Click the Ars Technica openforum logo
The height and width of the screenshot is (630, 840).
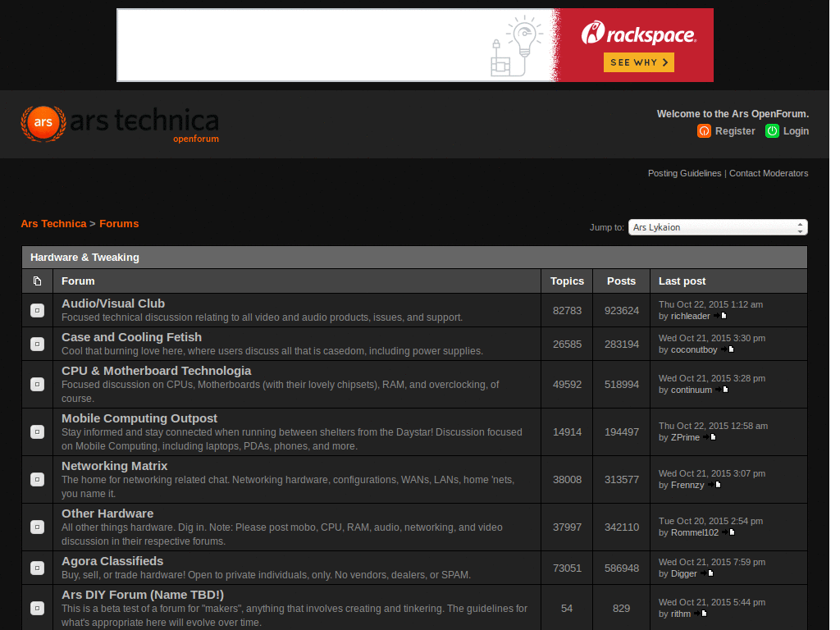click(120, 124)
